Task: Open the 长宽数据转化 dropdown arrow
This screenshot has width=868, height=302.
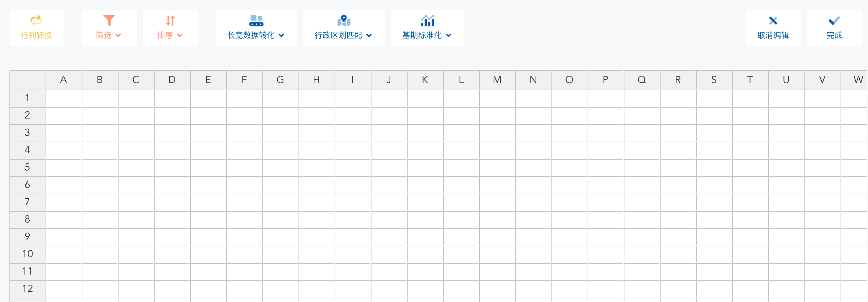Action: 282,35
